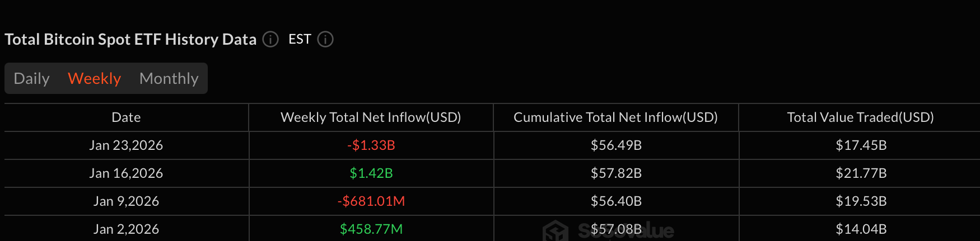Click the Jan 16,2026 date cell

pos(126,173)
